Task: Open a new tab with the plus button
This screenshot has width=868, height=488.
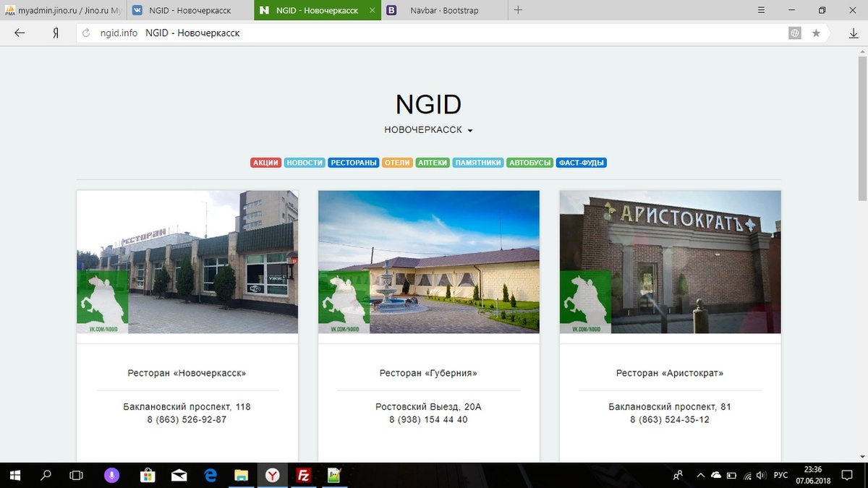Action: pos(518,10)
